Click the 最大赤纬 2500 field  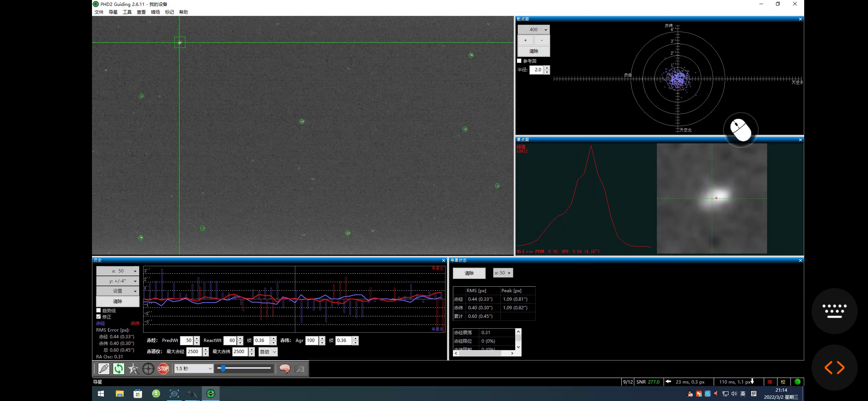point(240,352)
